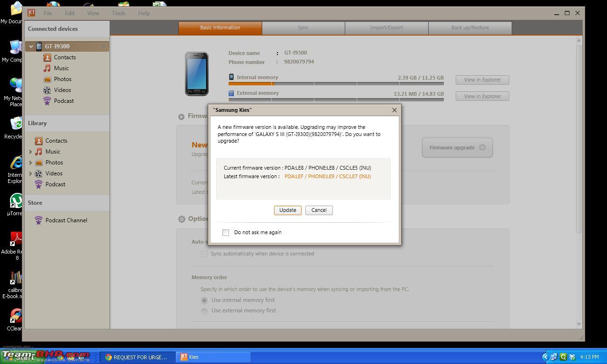Screen dimensions: 607x364
Task: Open Library Music icon
Action: (x=38, y=152)
